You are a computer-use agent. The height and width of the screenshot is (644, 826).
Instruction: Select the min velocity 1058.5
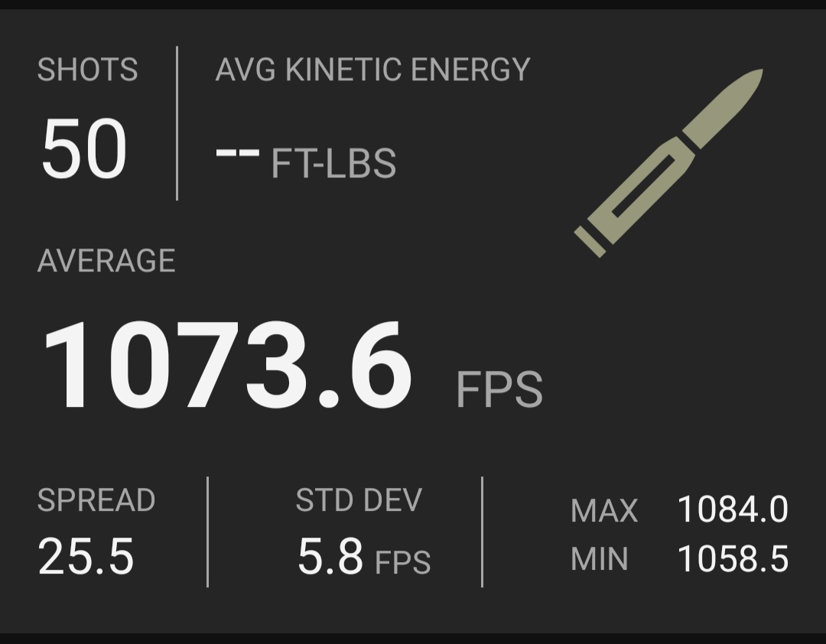pos(733,558)
